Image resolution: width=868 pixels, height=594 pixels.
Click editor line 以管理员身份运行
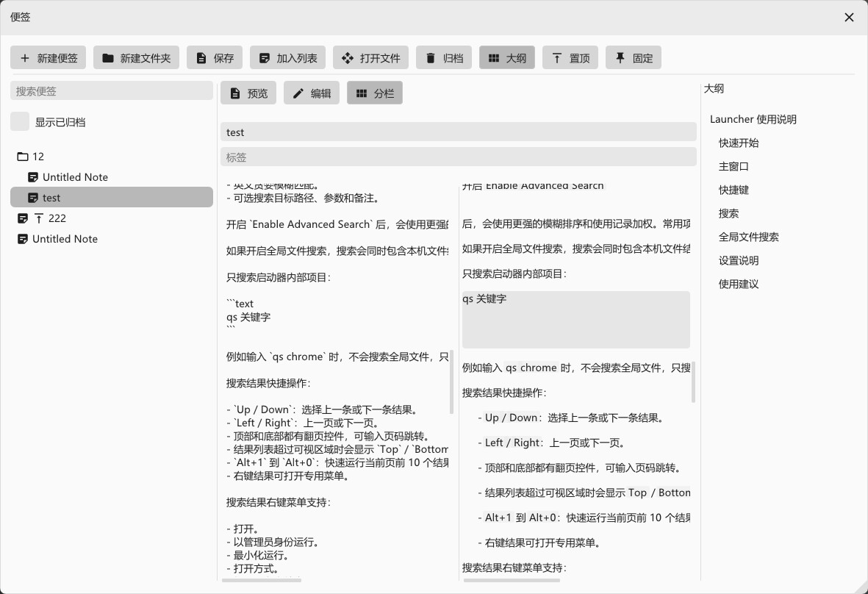point(273,542)
